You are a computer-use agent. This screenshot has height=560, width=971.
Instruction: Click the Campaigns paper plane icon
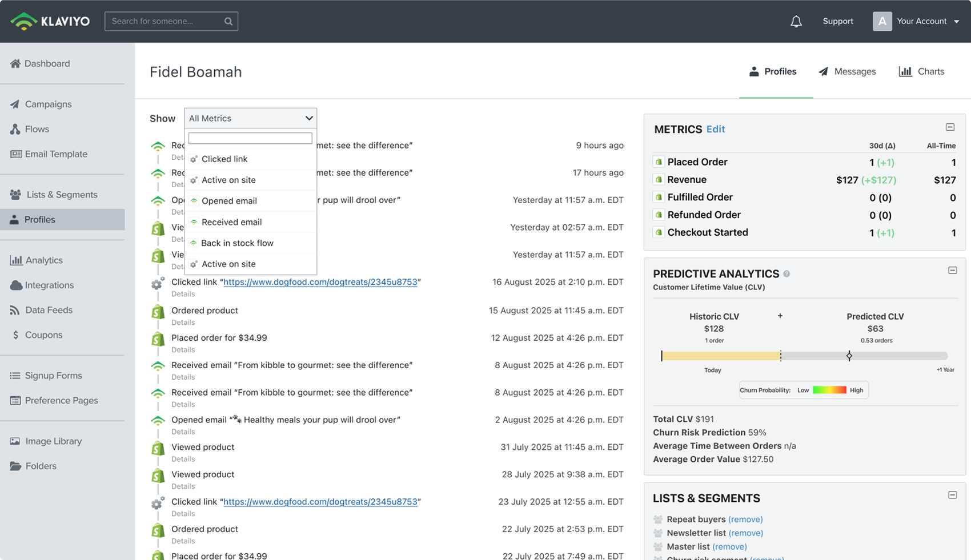point(15,104)
